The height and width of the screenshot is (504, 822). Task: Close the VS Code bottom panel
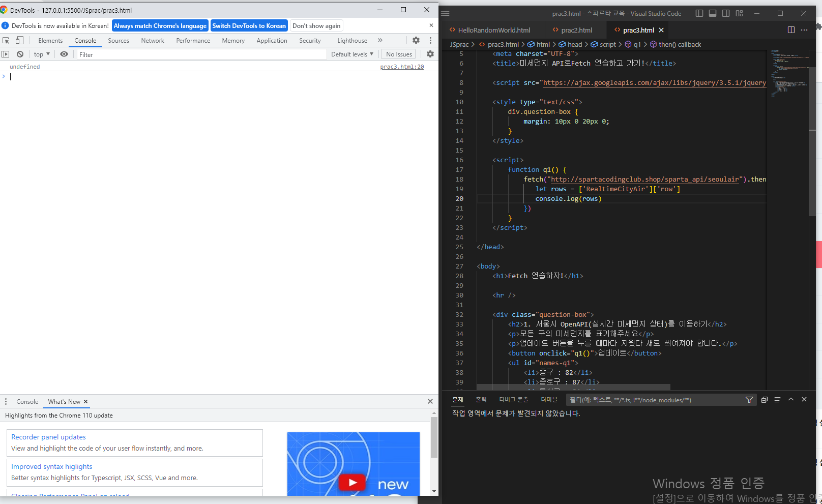(x=804, y=400)
